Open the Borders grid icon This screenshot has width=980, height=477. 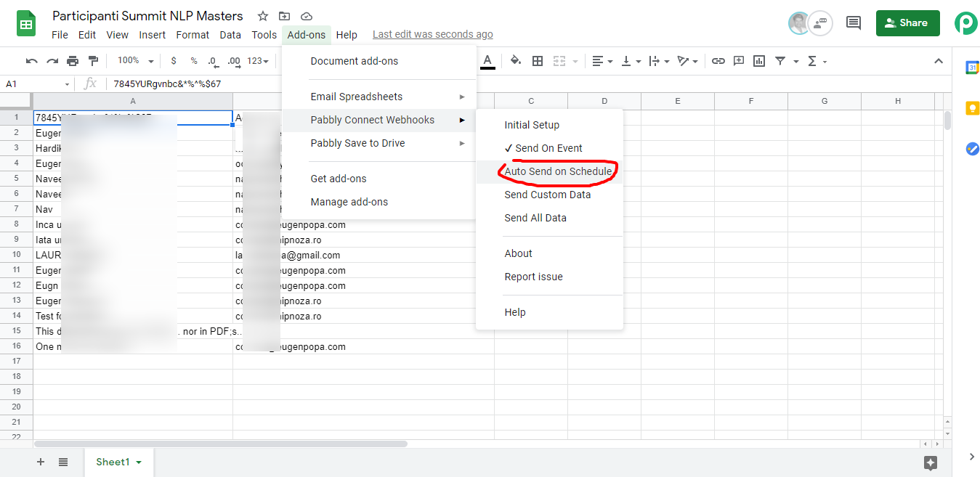pos(538,61)
